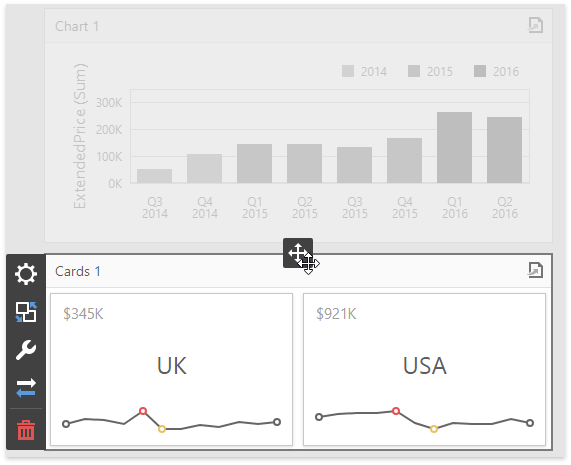Click the move handle above Cards 1
Image resolution: width=571 pixels, height=465 pixels.
pyautogui.click(x=298, y=253)
